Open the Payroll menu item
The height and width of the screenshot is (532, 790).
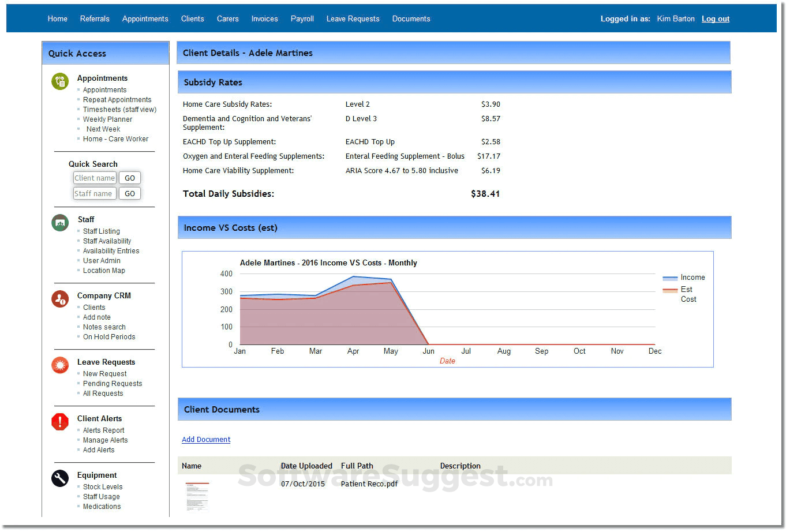tap(302, 19)
